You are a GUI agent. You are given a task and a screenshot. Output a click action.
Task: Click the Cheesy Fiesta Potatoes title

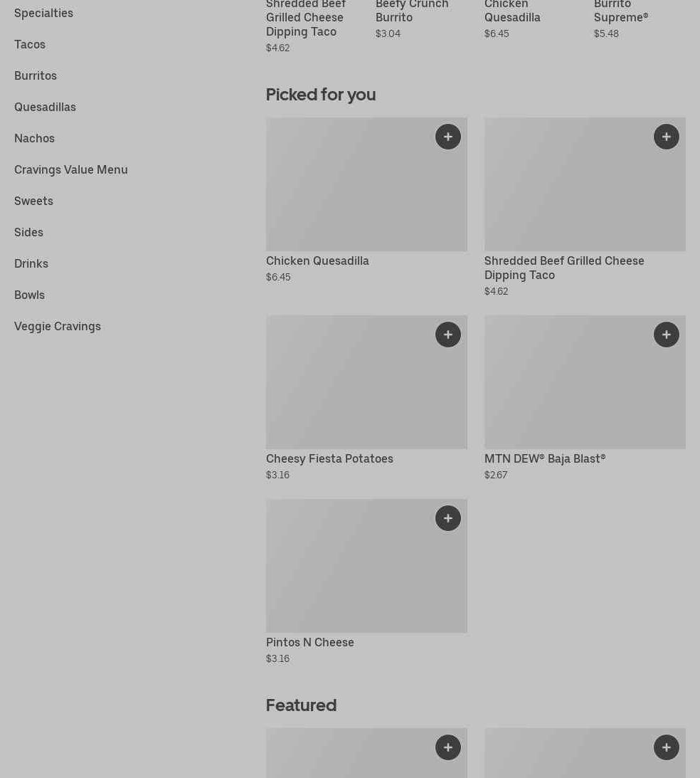click(329, 458)
